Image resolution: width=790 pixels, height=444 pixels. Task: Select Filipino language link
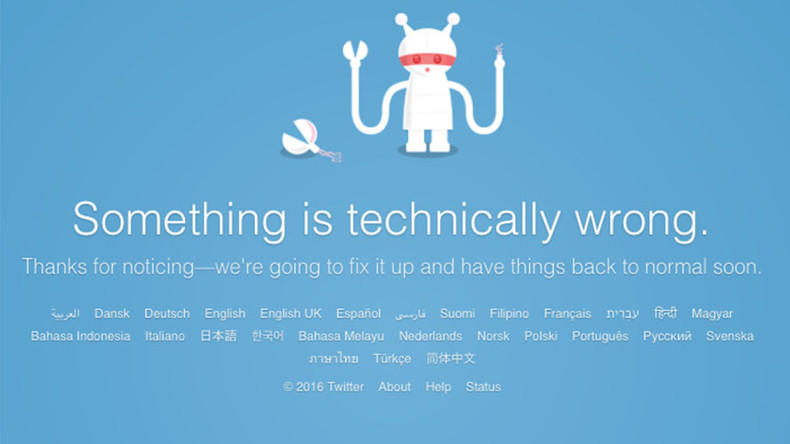509,314
